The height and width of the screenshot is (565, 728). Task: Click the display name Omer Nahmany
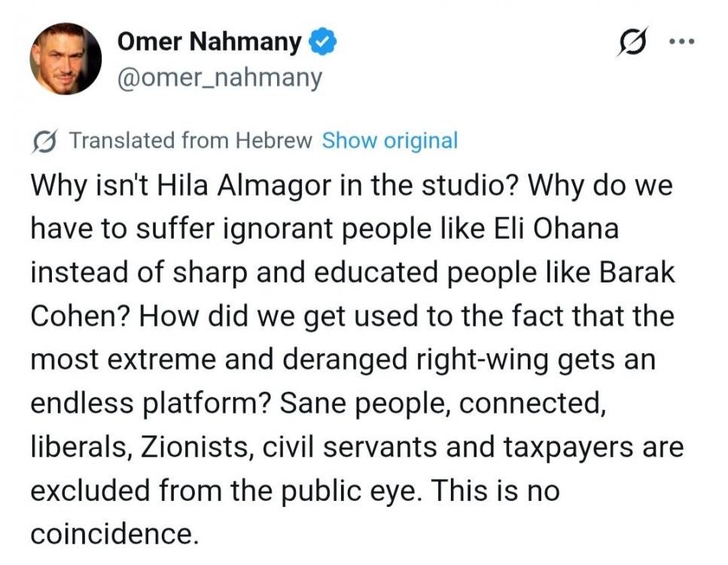(209, 43)
